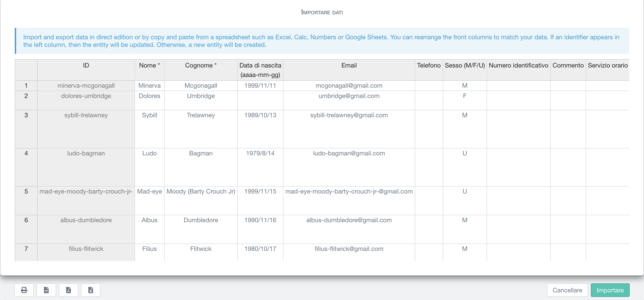Click Sybill's empty Telefono cell
Viewport: 644px width, 300px height.
(x=429, y=129)
